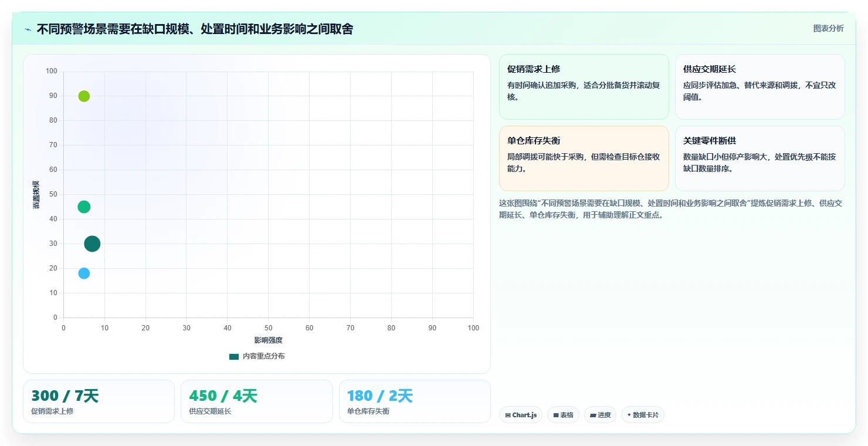Click the text 局部调拨可能快于采购
The image size is (868, 446).
(545, 157)
